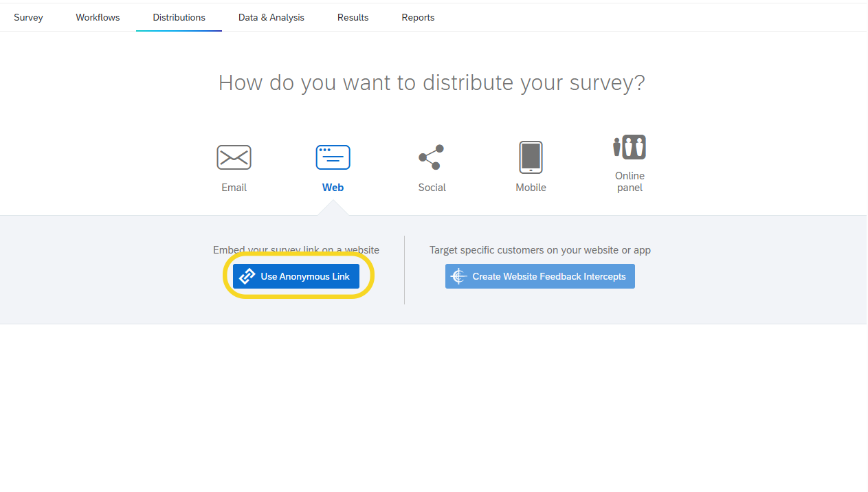Click the crosshair icon on Intercepts button
Screen dimensions: 868x492
[x=458, y=276]
